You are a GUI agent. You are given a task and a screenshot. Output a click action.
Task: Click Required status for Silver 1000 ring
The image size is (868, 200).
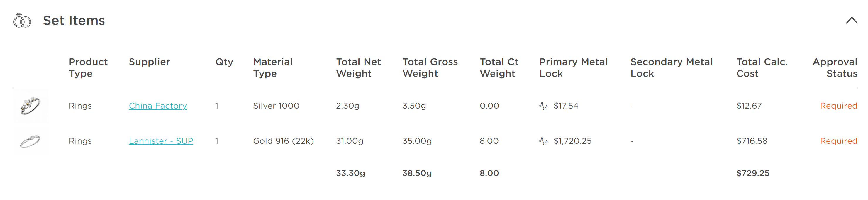838,106
